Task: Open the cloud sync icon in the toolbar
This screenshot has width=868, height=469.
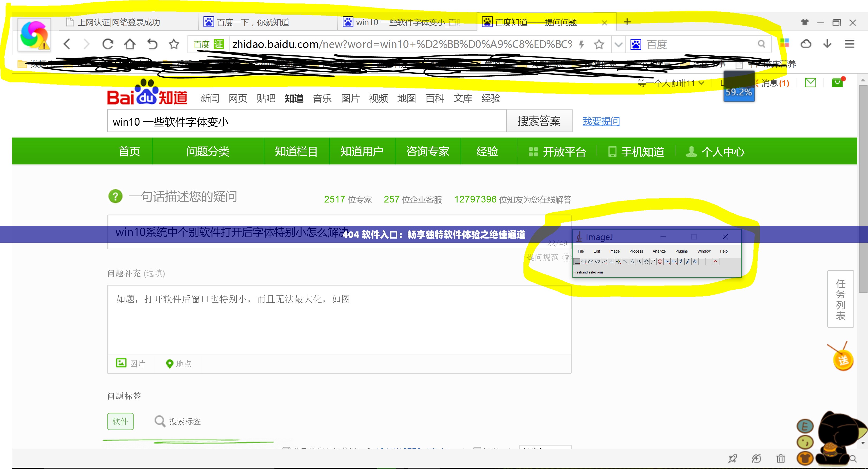Action: (x=806, y=44)
